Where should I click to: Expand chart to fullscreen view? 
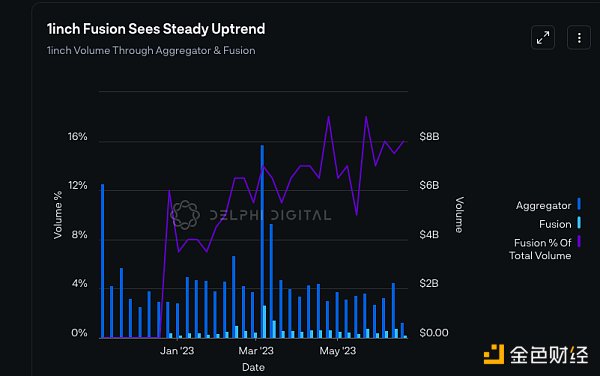pyautogui.click(x=543, y=37)
